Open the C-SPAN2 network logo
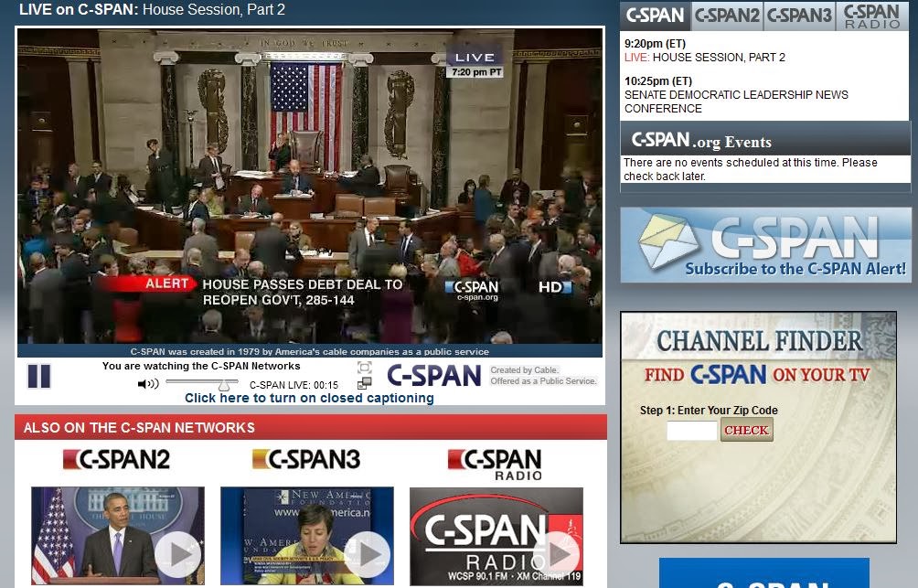 pyautogui.click(x=116, y=459)
